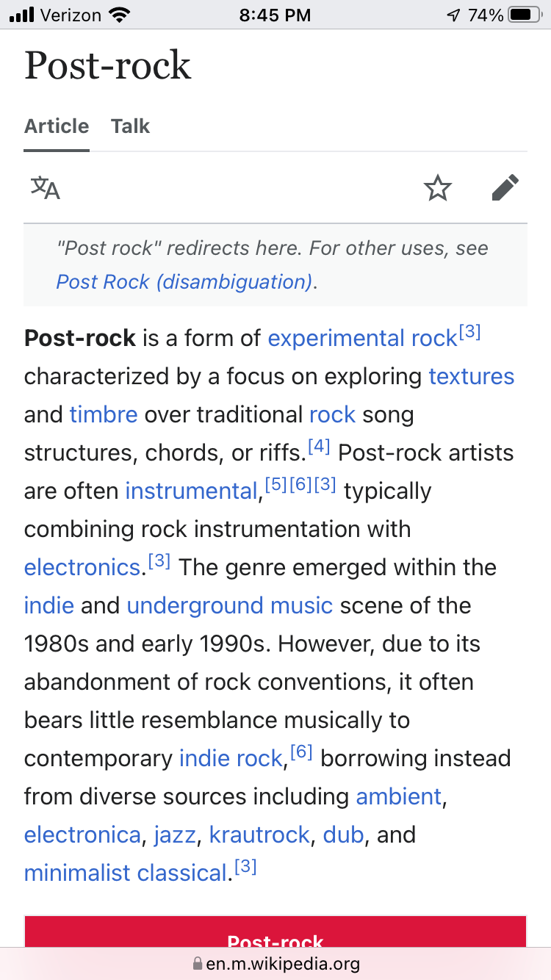Open the underground music link
Screen dimensions: 551x980
(x=230, y=606)
